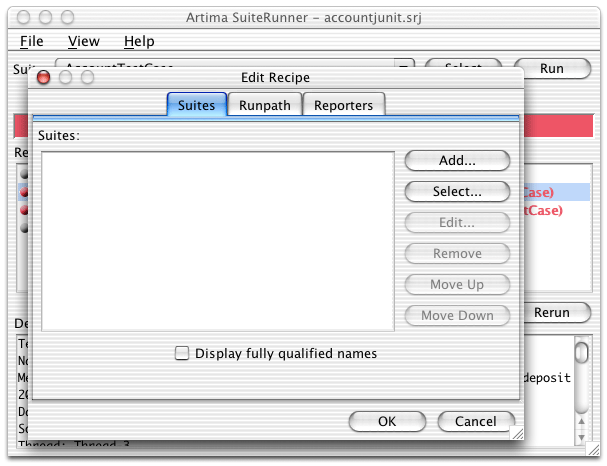The height and width of the screenshot is (466, 607).
Task: Click the Remove button
Action: click(457, 253)
